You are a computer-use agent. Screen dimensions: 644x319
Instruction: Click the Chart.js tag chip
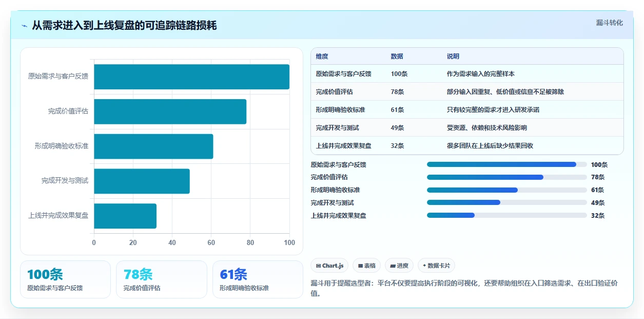click(329, 266)
